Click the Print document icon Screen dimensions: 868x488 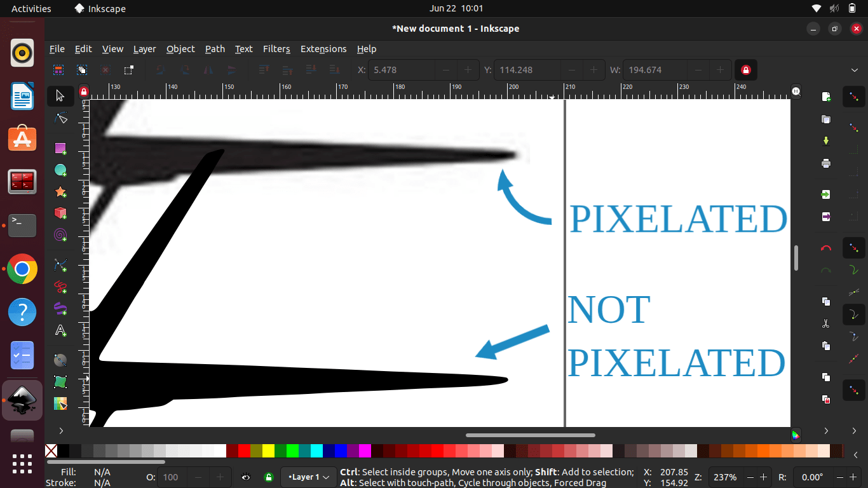tap(826, 163)
